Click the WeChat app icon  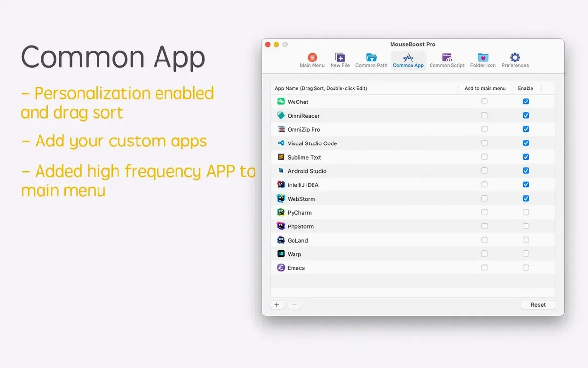(x=281, y=102)
